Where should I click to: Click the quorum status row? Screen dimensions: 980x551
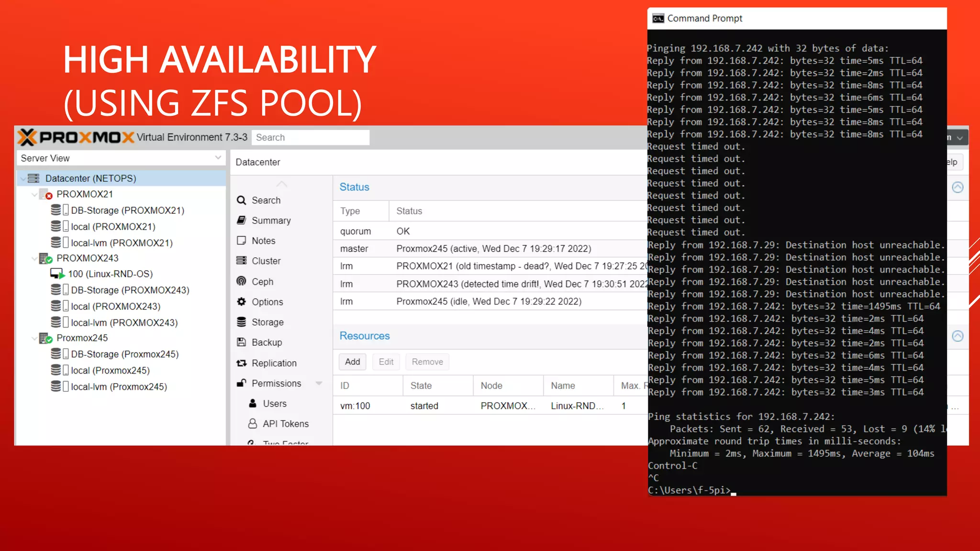tap(490, 231)
